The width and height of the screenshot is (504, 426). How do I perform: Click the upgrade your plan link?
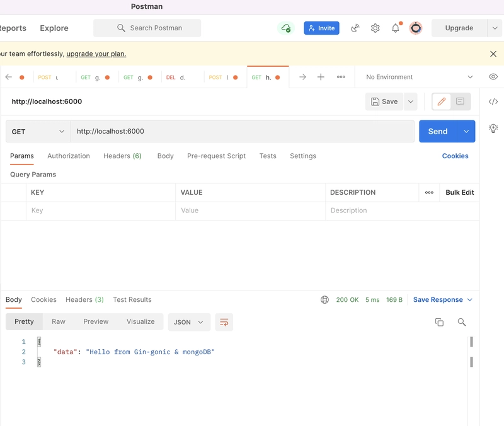[96, 54]
